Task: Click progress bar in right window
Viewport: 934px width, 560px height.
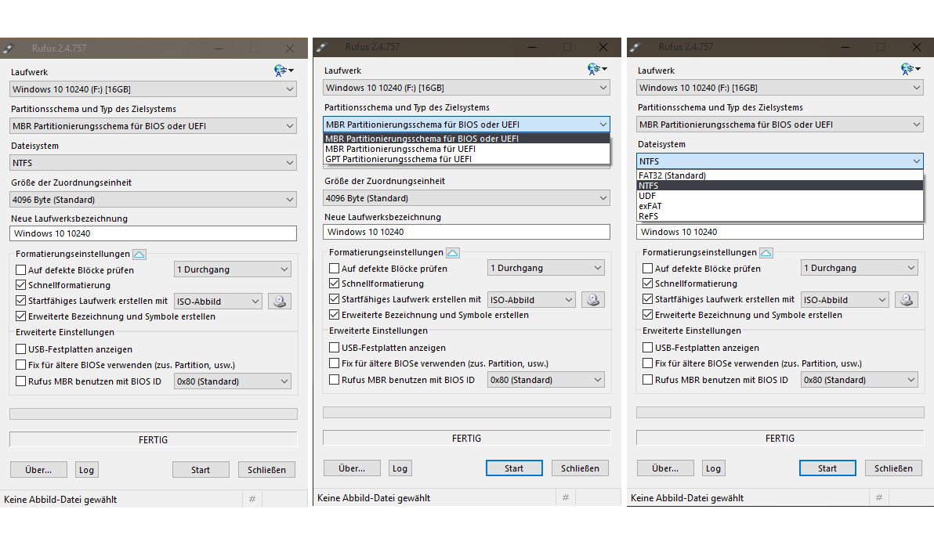Action: click(780, 413)
